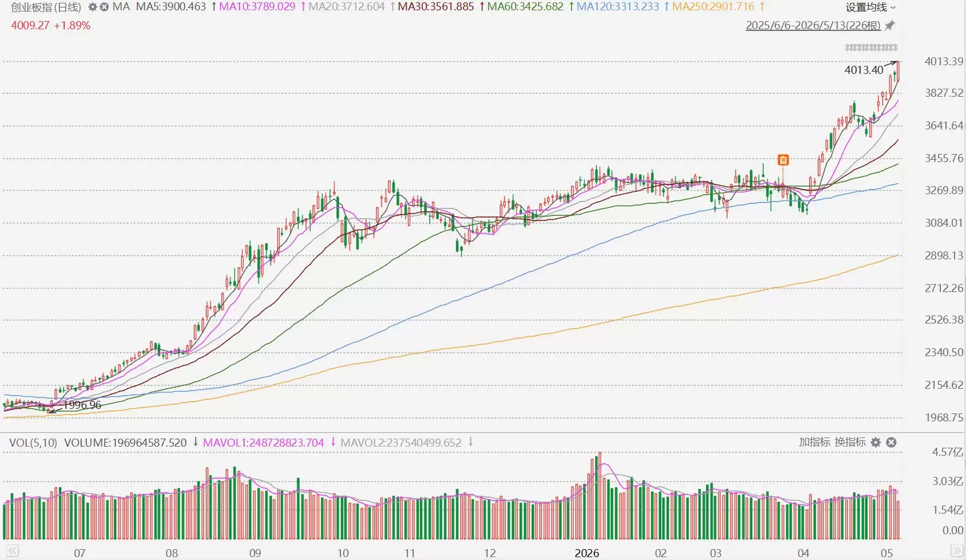Click the 4013.40 high price annotation
Image resolution: width=966 pixels, height=560 pixels.
tap(864, 70)
